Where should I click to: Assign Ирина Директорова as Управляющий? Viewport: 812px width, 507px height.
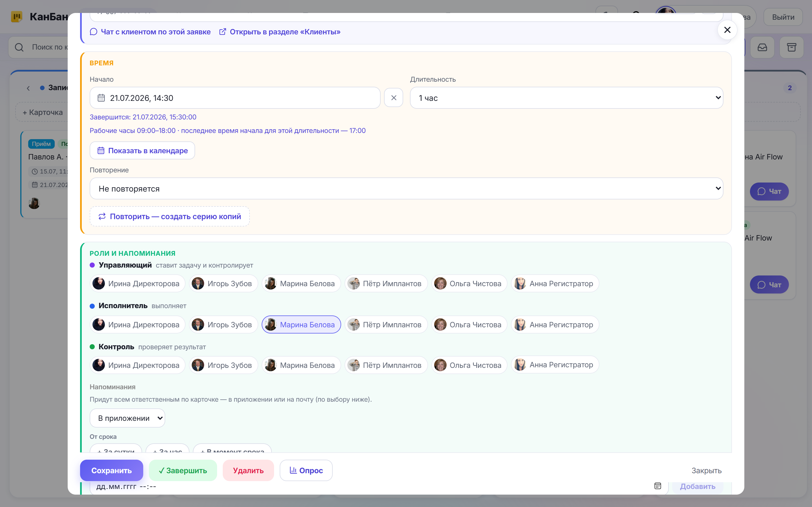click(137, 283)
